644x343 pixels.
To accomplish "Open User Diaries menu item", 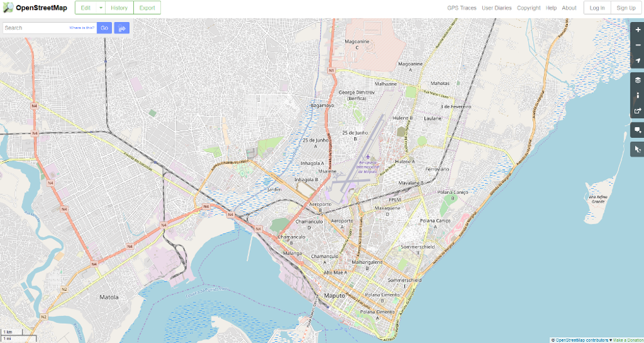I will click(x=497, y=8).
